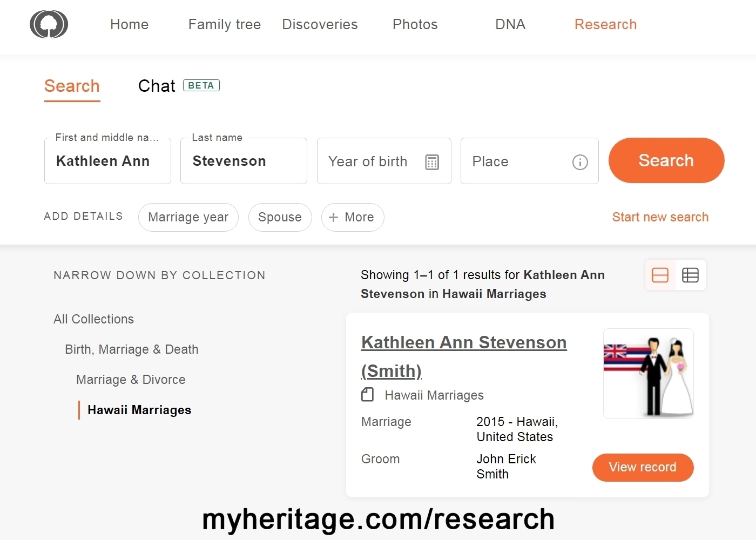756x540 pixels.
Task: Open Kathleen Ann Stevenson (Smith) record link
Action: (464, 356)
